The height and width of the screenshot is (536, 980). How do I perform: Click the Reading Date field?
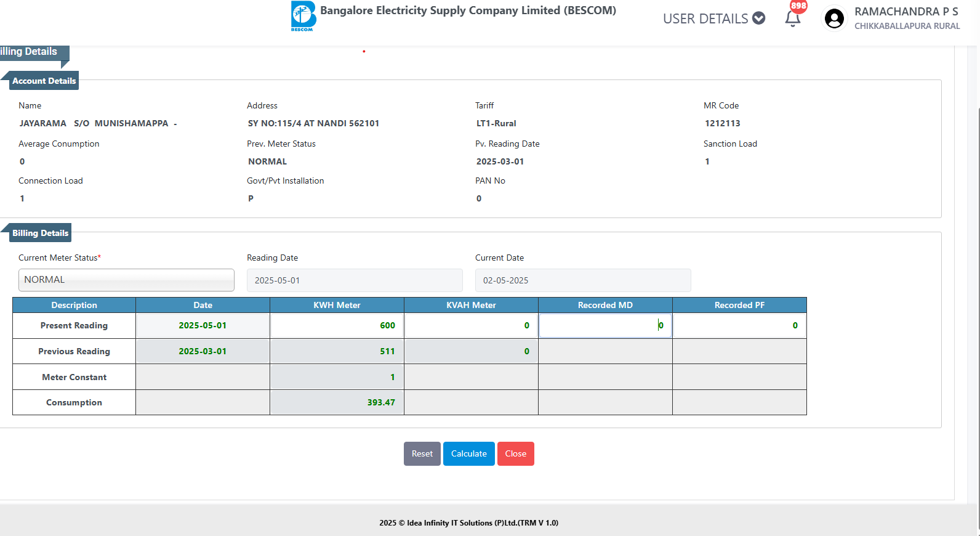pyautogui.click(x=355, y=280)
